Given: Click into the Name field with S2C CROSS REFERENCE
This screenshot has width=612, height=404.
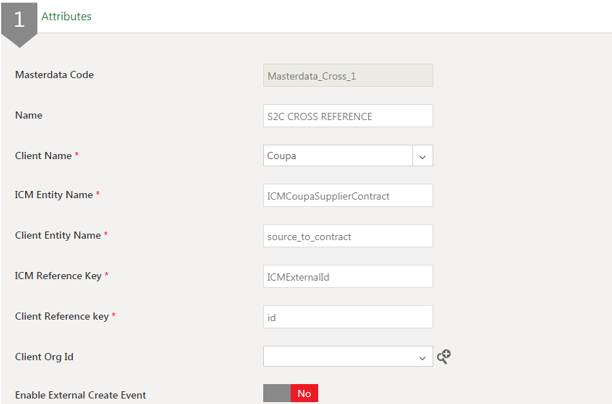Looking at the screenshot, I should point(347,116).
